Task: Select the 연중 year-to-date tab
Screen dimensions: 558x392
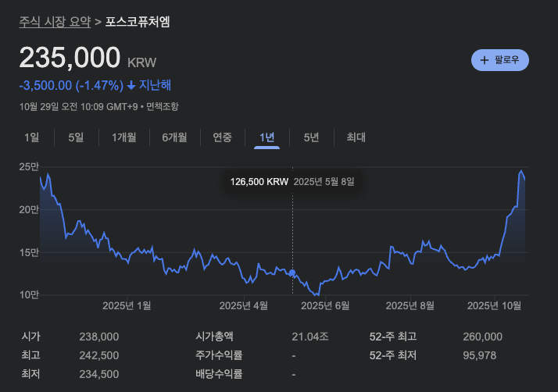Action: (222, 137)
